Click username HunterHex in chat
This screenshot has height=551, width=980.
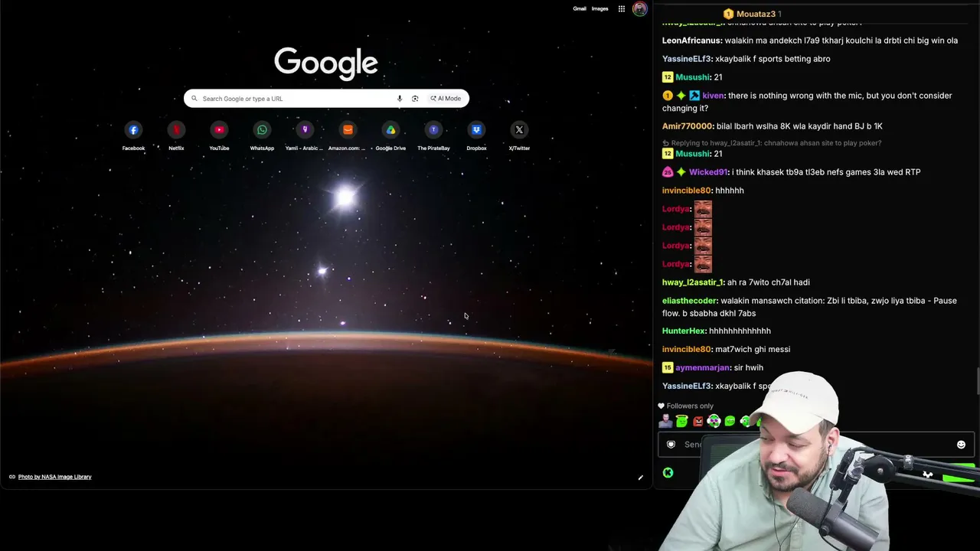click(x=683, y=331)
